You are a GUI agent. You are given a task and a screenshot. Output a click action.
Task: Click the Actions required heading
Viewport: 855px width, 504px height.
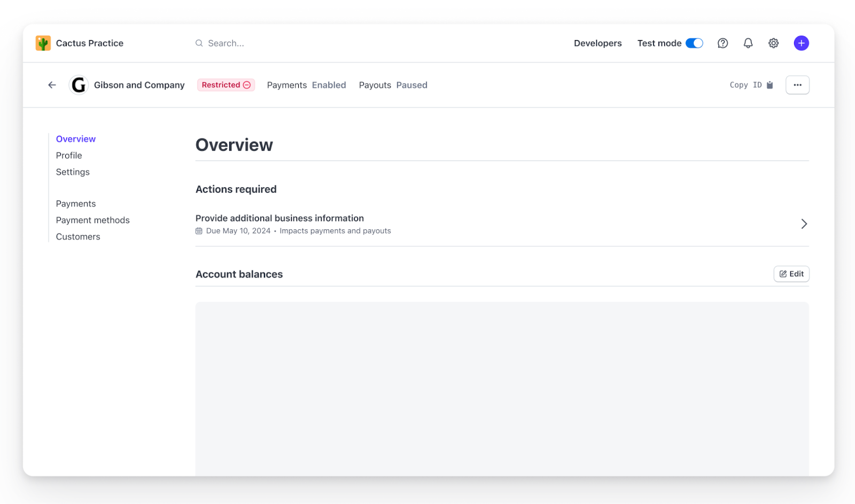(236, 189)
